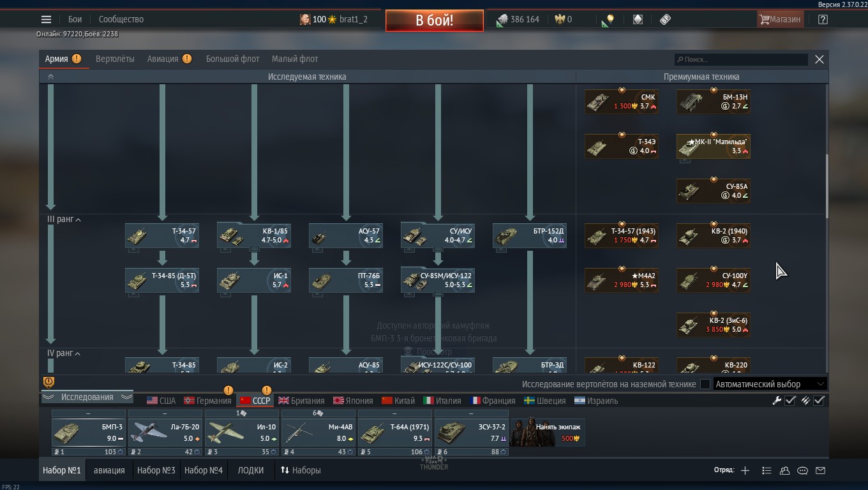Image resolution: width=868 pixels, height=490 pixels.
Task: Collapse all ranks with double chevron
Action: coord(50,77)
